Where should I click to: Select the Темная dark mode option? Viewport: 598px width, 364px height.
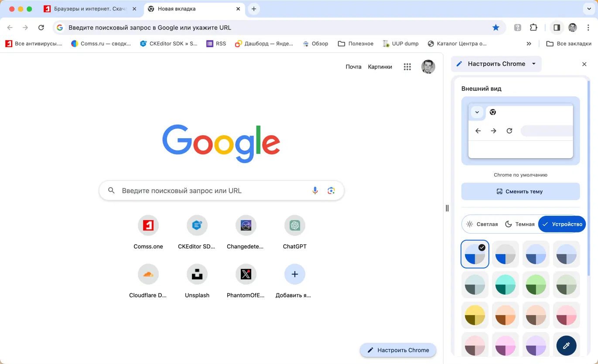(519, 224)
